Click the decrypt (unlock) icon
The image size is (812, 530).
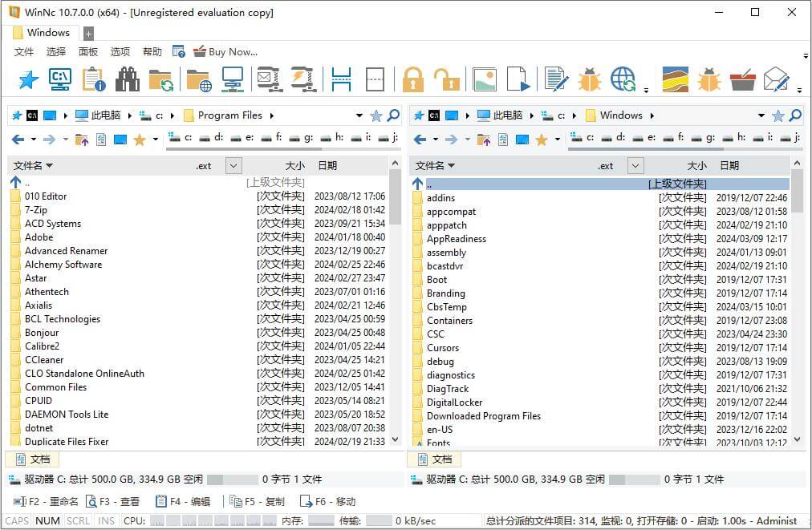(x=446, y=79)
